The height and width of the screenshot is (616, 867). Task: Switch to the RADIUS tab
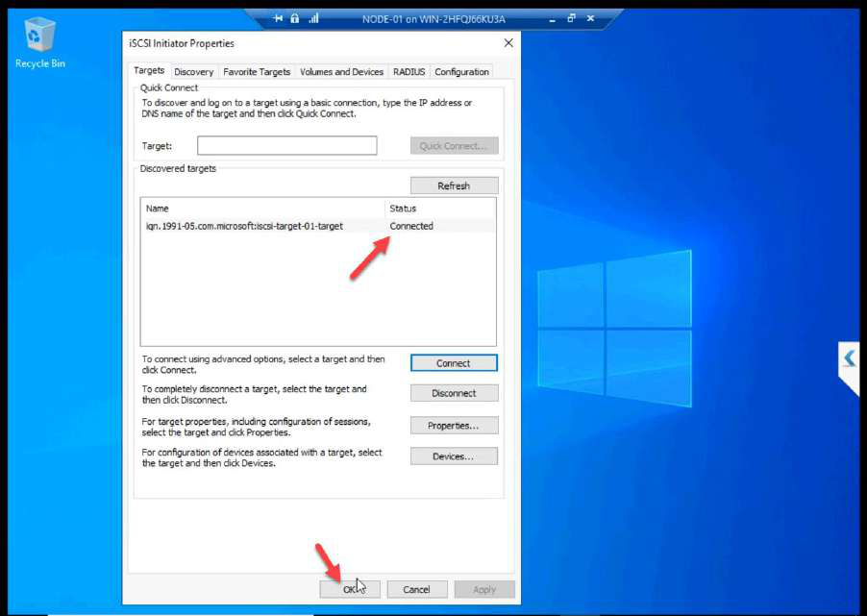[x=409, y=72]
